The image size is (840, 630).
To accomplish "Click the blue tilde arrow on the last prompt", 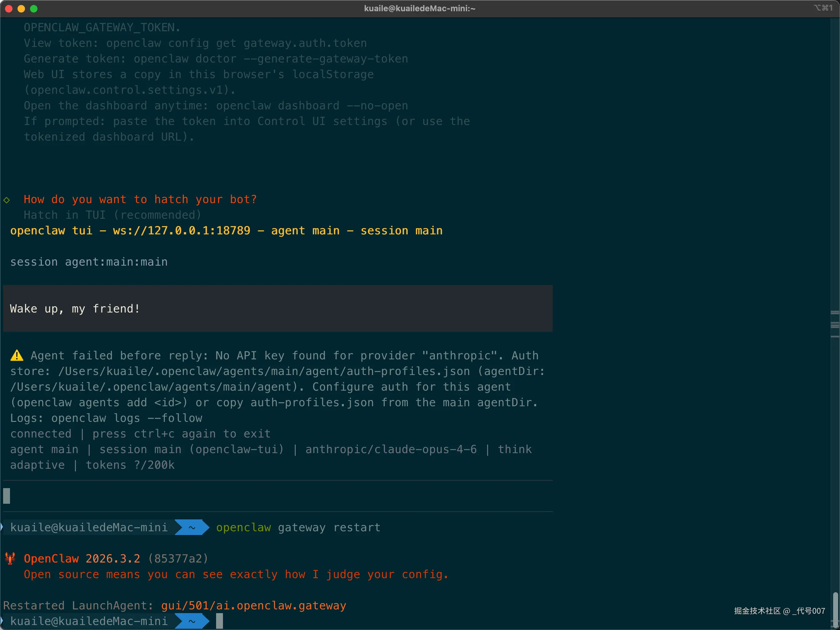I will [x=192, y=621].
